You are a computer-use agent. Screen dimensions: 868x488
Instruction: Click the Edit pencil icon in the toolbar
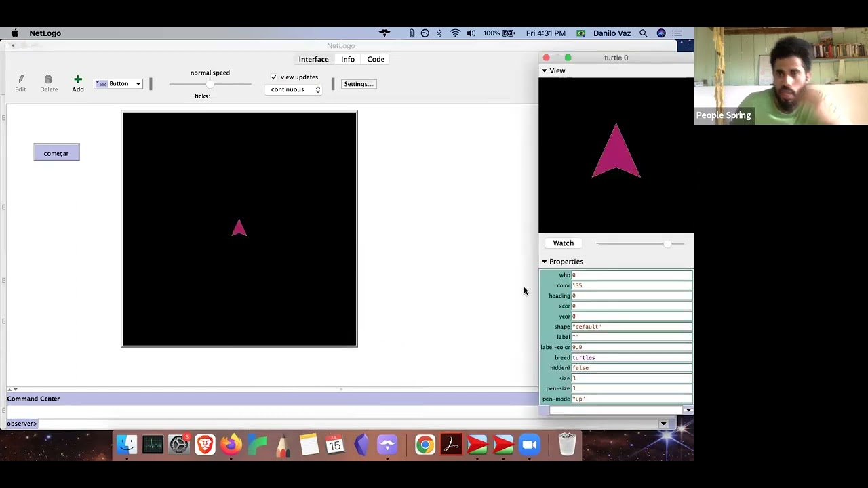pos(20,79)
